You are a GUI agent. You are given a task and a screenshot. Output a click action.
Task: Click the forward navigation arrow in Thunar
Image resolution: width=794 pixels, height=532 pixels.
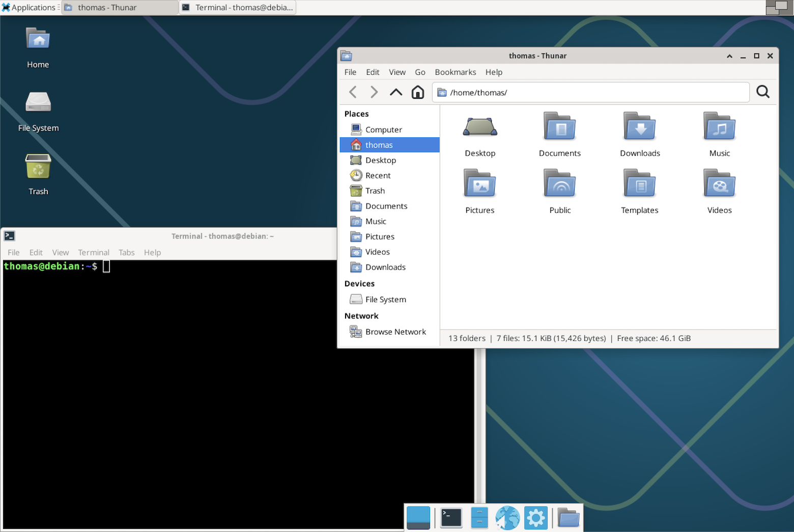click(x=374, y=92)
